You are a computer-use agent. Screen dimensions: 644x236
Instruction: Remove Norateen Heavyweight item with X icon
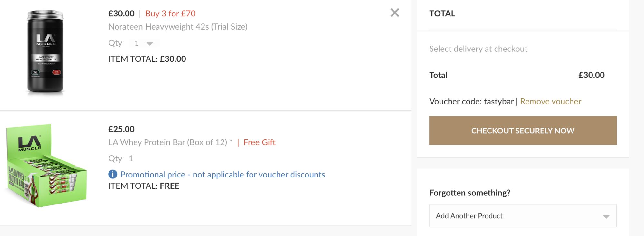point(394,13)
